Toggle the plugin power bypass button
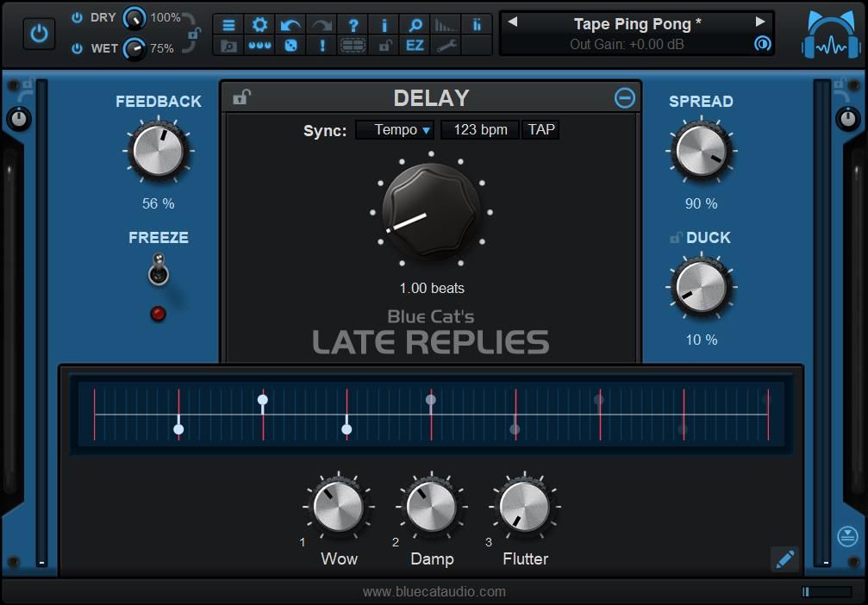868x605 pixels. 39,34
